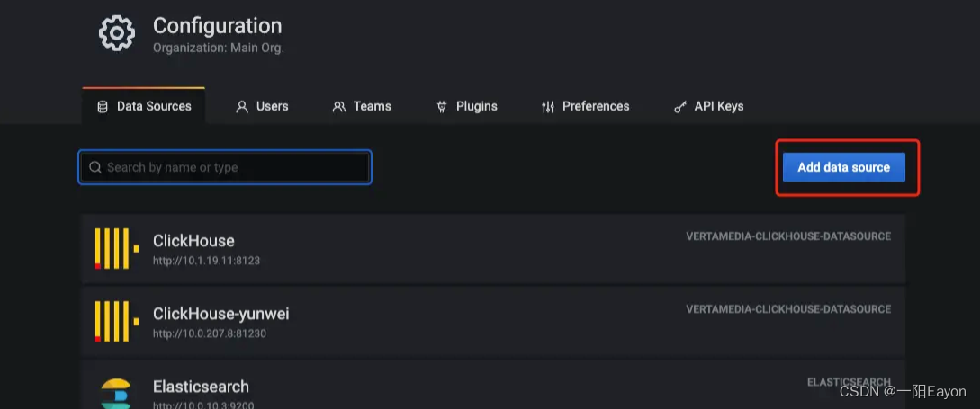Click the Configuration page title

pos(218,25)
